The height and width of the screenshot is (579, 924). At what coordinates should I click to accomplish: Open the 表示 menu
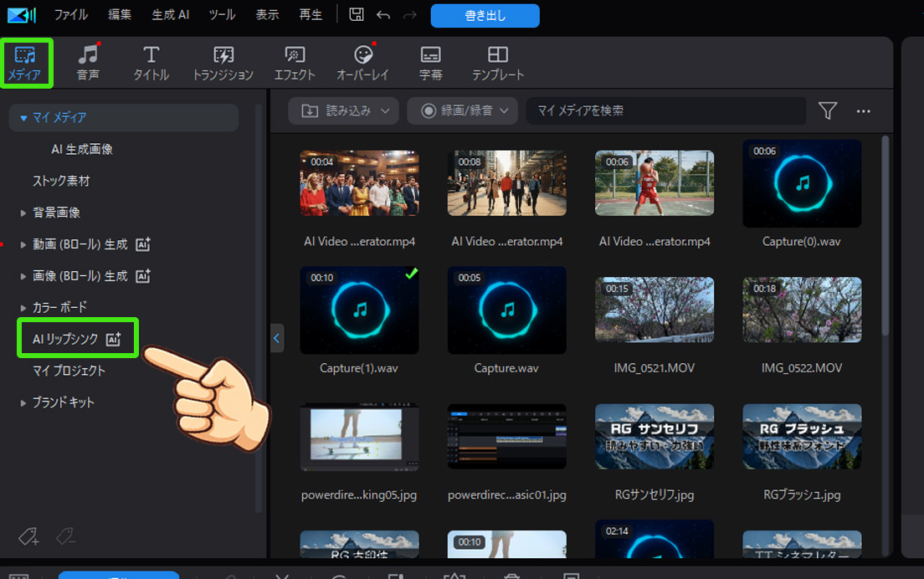267,15
